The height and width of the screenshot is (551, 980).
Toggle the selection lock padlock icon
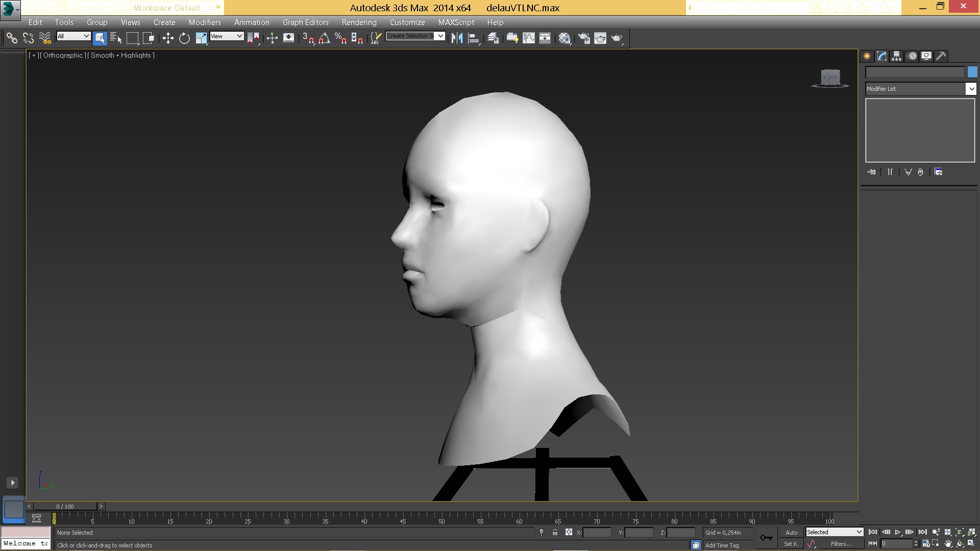555,532
